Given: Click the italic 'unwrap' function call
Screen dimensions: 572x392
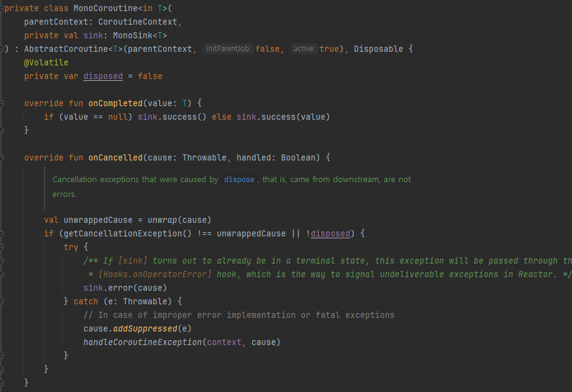Looking at the screenshot, I should [162, 220].
